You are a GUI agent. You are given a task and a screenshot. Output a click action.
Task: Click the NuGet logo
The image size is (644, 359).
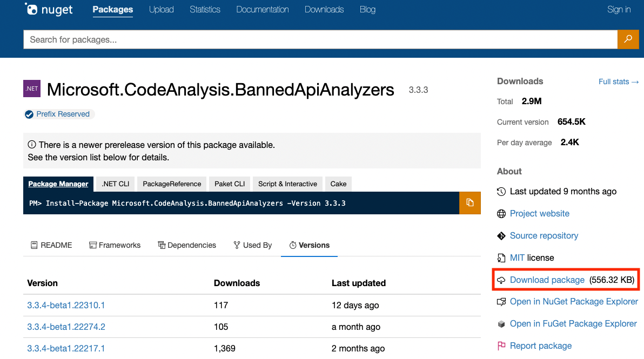(x=49, y=9)
